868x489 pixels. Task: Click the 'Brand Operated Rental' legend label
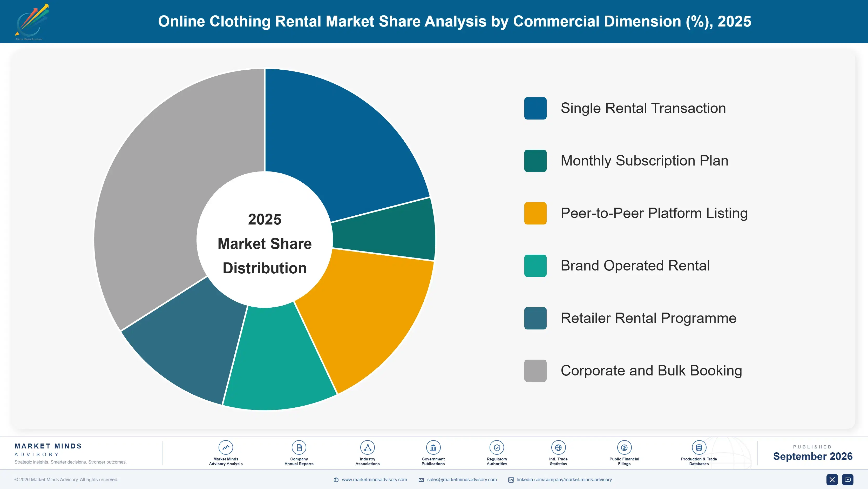click(x=635, y=266)
